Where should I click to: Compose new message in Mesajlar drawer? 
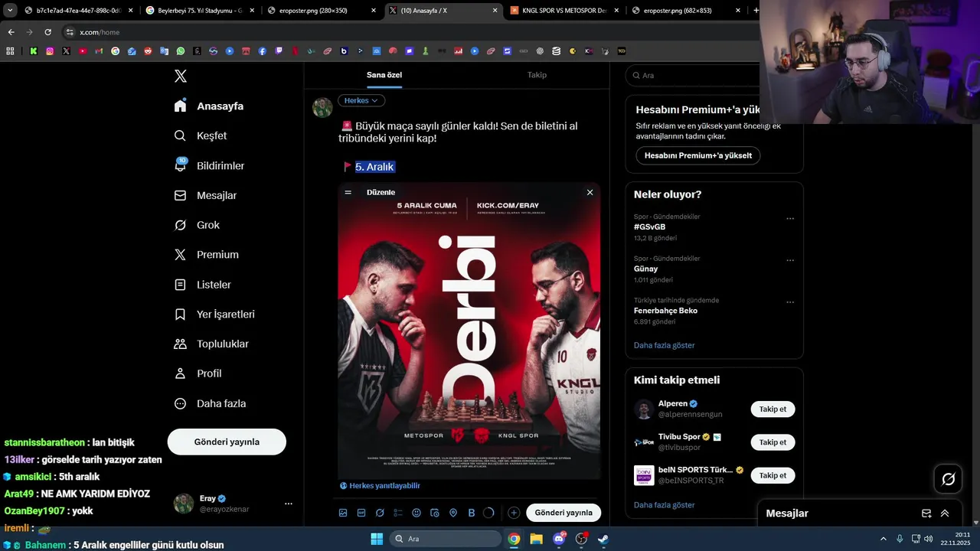click(x=926, y=514)
